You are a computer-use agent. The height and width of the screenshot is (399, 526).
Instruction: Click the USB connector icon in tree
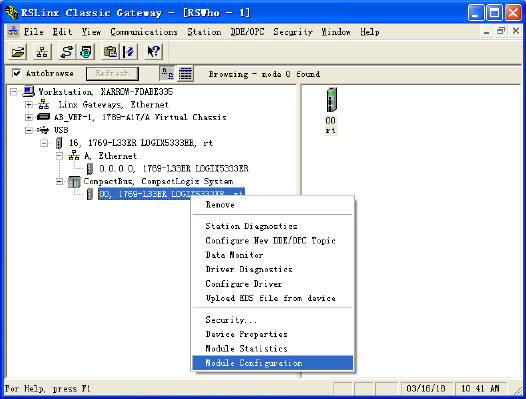pyautogui.click(x=43, y=130)
